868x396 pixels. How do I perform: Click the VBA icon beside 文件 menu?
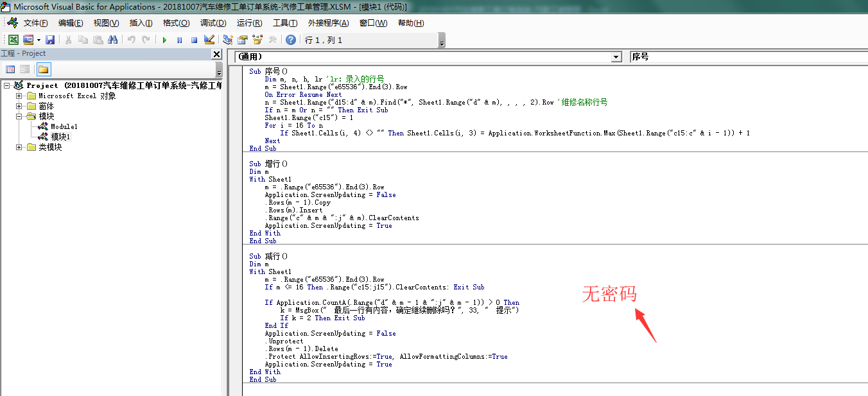coord(12,22)
